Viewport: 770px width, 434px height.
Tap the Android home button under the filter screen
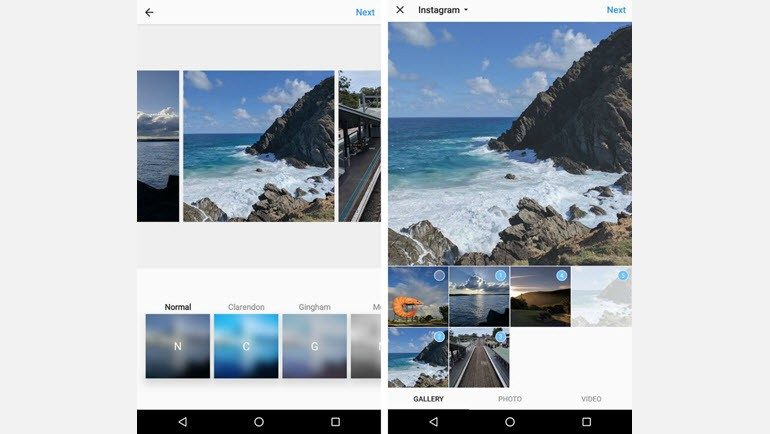pyautogui.click(x=259, y=422)
